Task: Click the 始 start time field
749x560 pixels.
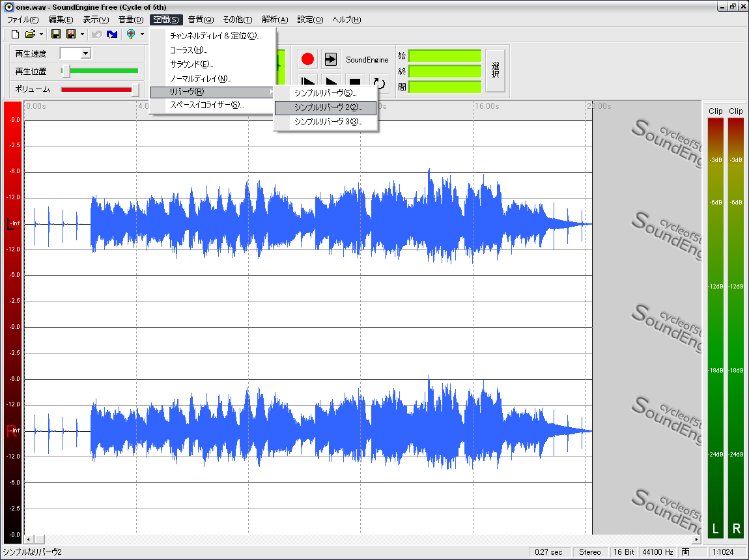Action: [x=444, y=56]
